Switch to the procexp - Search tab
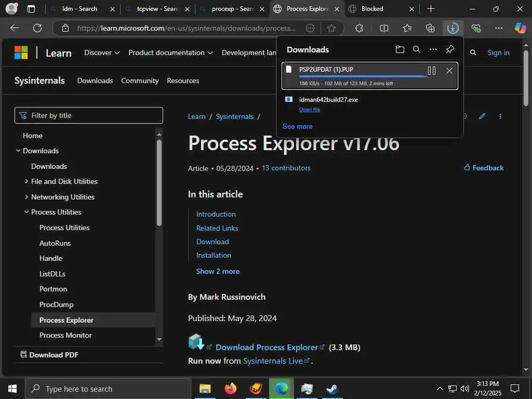532x399 pixels. [233, 9]
